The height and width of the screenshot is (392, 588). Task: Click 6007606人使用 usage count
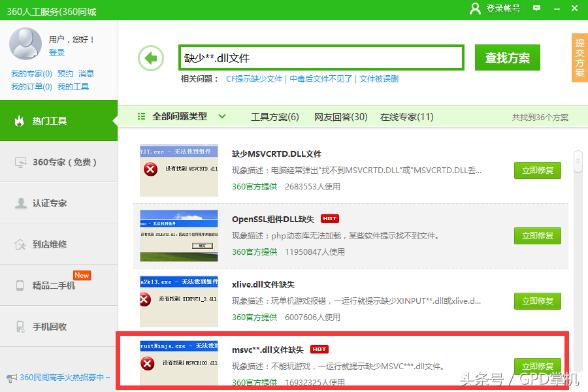[312, 317]
